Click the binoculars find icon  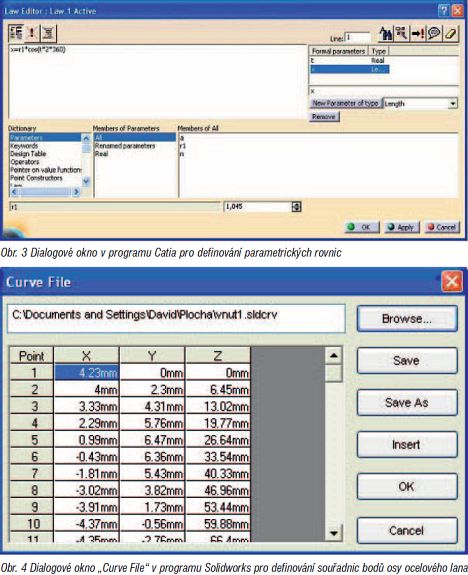[x=385, y=34]
